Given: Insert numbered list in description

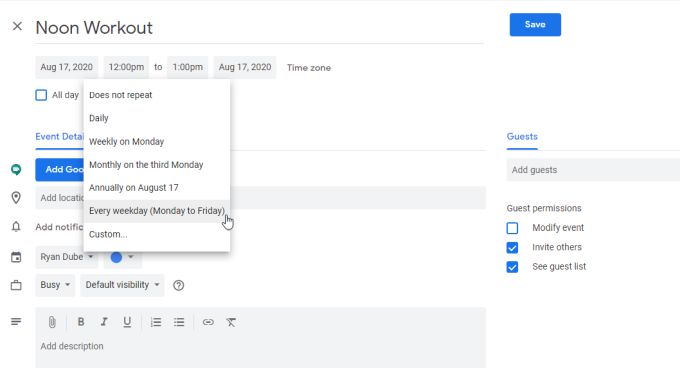Looking at the screenshot, I should [156, 322].
